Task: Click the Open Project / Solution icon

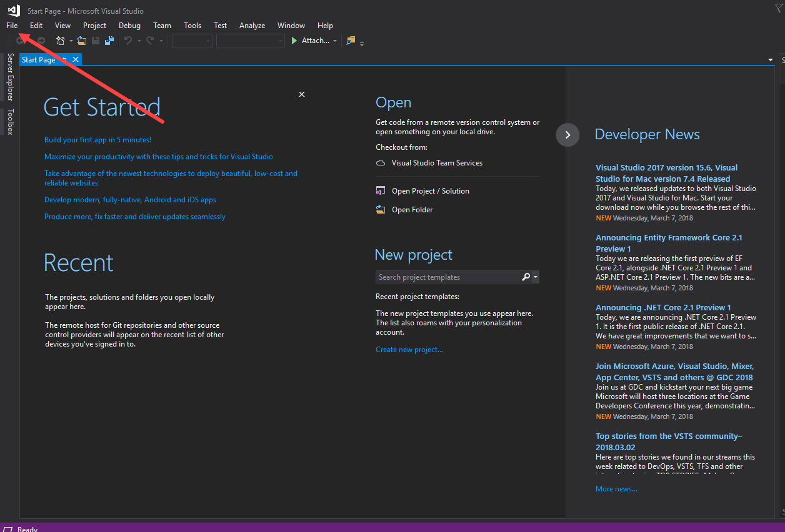Action: (381, 190)
